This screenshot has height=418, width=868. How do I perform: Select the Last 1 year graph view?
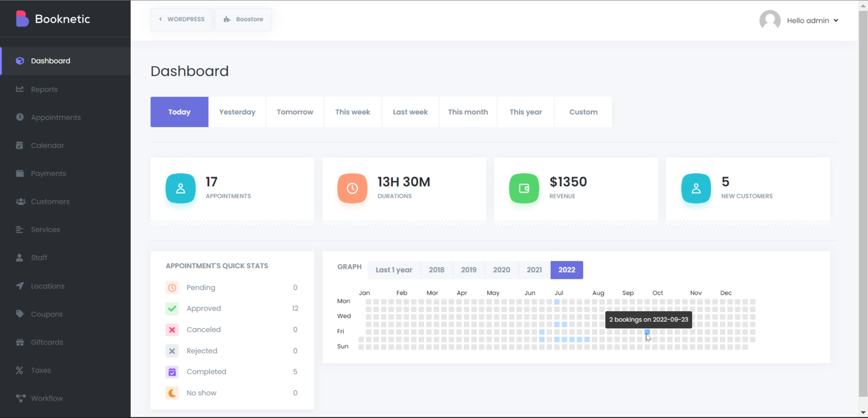[394, 269]
